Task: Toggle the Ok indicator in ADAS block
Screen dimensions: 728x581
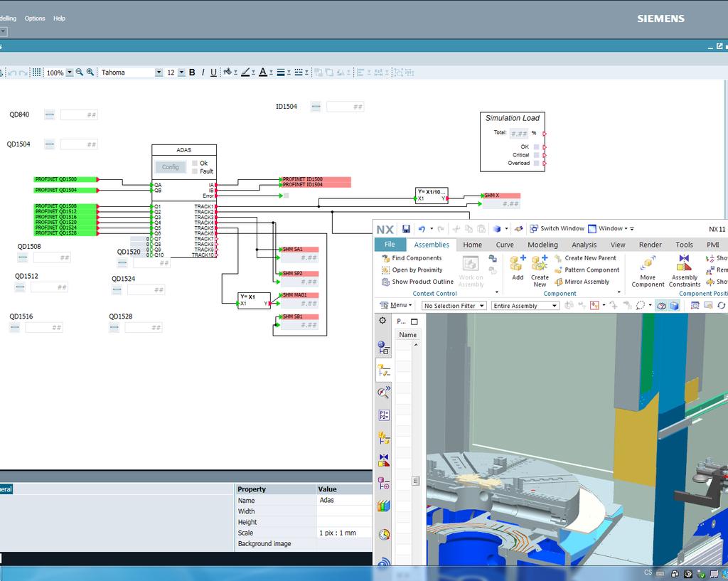Action: point(195,163)
